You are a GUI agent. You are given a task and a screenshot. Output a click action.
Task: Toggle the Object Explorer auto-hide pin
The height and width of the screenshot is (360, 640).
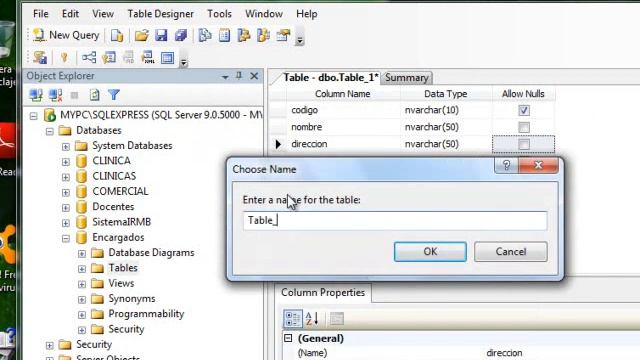239,76
